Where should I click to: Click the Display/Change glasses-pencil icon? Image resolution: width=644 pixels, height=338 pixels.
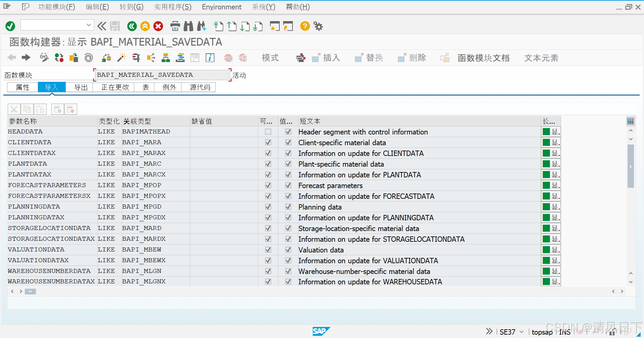44,58
